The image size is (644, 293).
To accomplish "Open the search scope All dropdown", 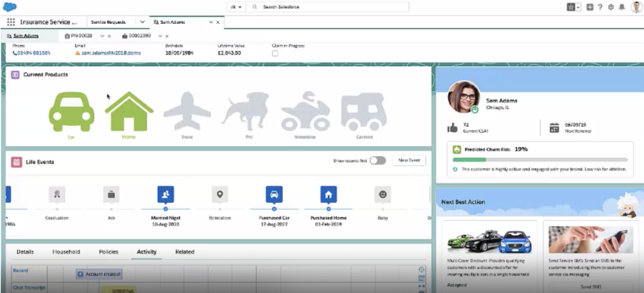I will tap(236, 7).
